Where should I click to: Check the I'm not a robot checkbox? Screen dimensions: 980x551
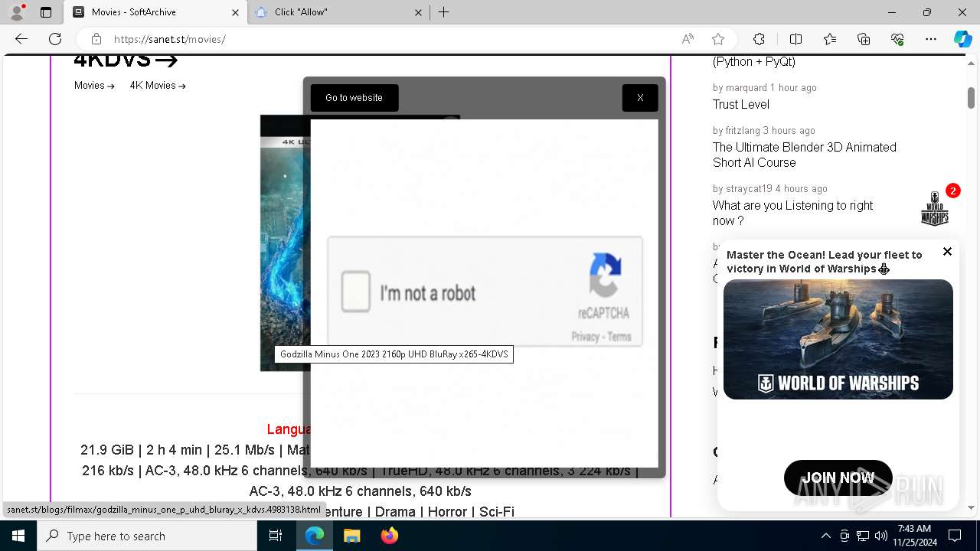tap(356, 292)
